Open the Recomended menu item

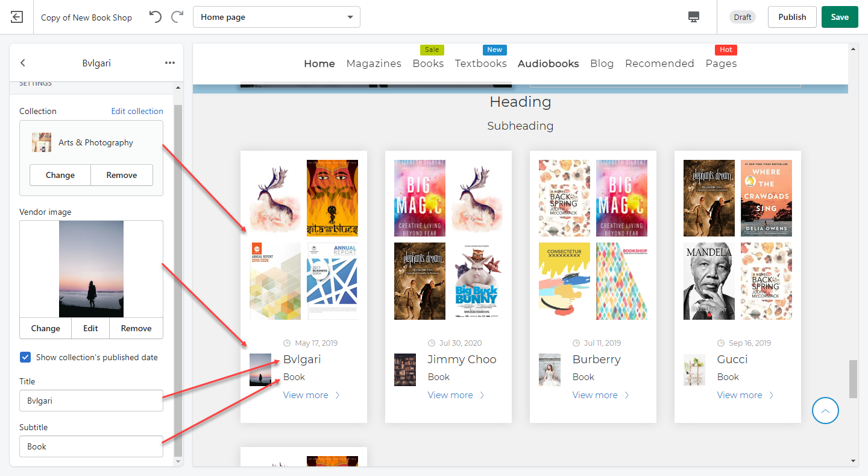tap(659, 63)
